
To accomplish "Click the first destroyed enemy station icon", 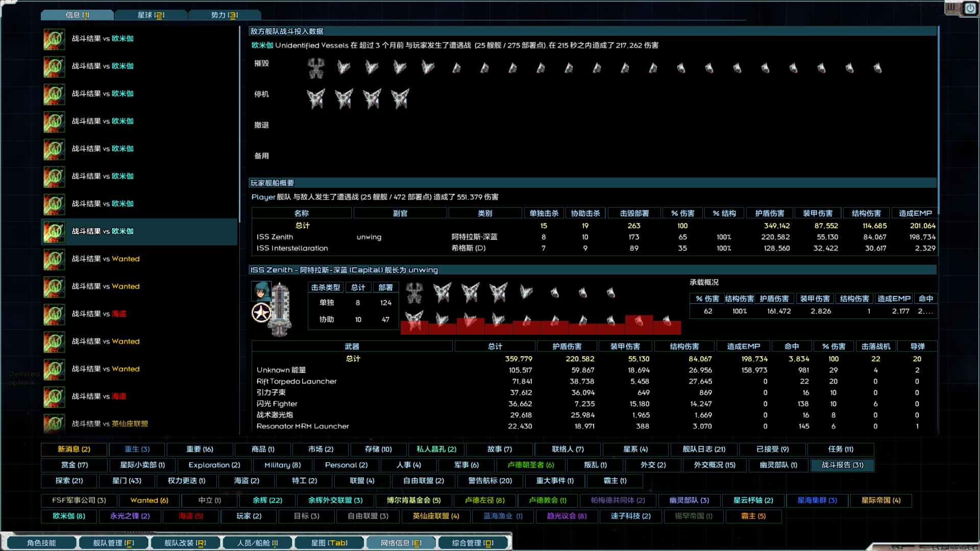I will click(x=316, y=68).
